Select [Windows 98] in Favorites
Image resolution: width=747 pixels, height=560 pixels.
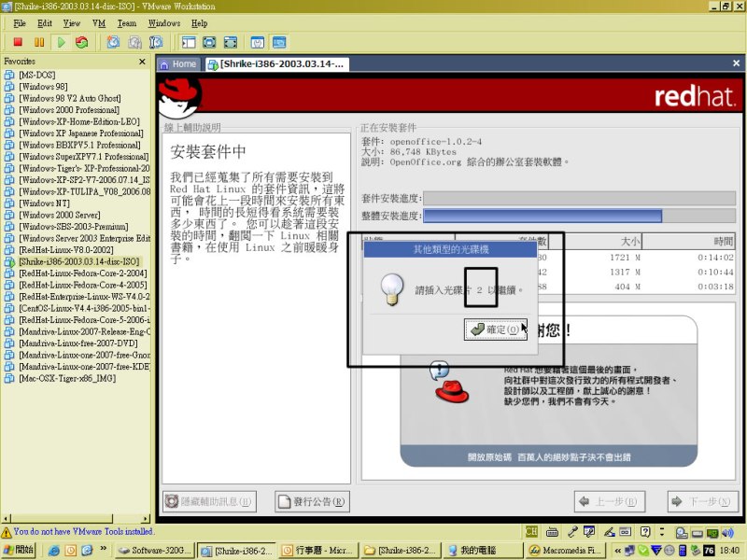tap(43, 86)
